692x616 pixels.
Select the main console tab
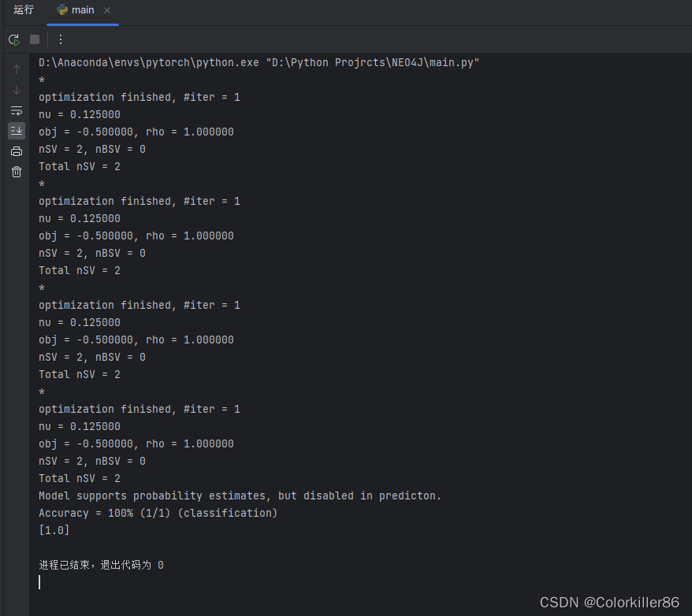83,10
